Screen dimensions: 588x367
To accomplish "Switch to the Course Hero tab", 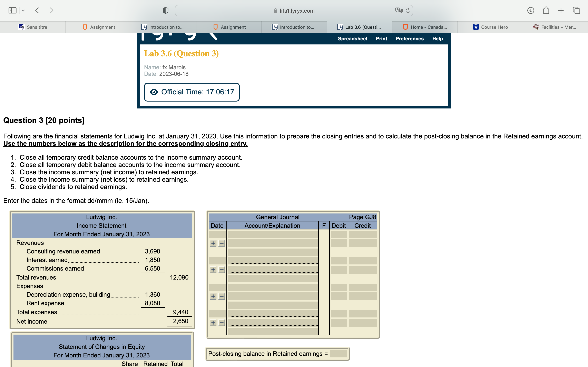I will 491,27.
